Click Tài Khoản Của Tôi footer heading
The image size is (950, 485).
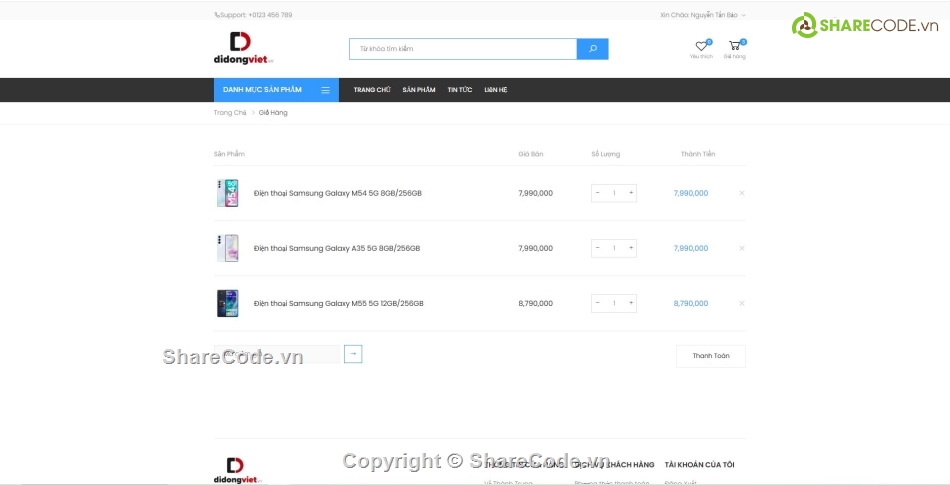pos(699,465)
